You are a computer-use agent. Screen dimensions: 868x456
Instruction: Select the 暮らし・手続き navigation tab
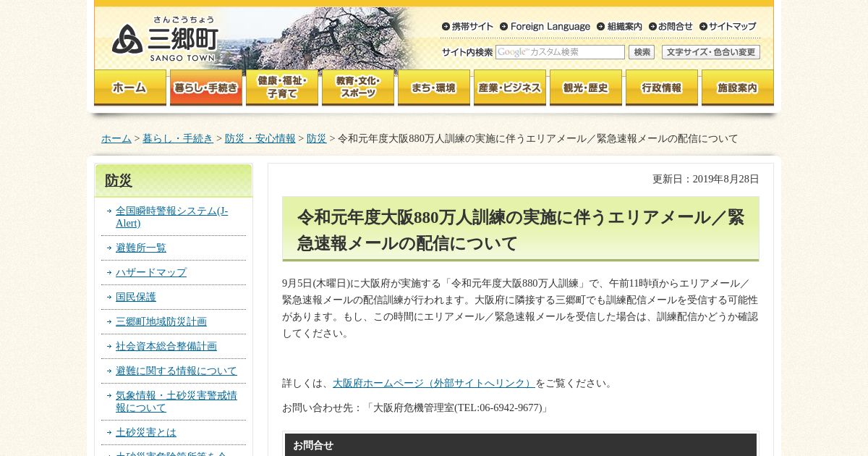click(206, 88)
